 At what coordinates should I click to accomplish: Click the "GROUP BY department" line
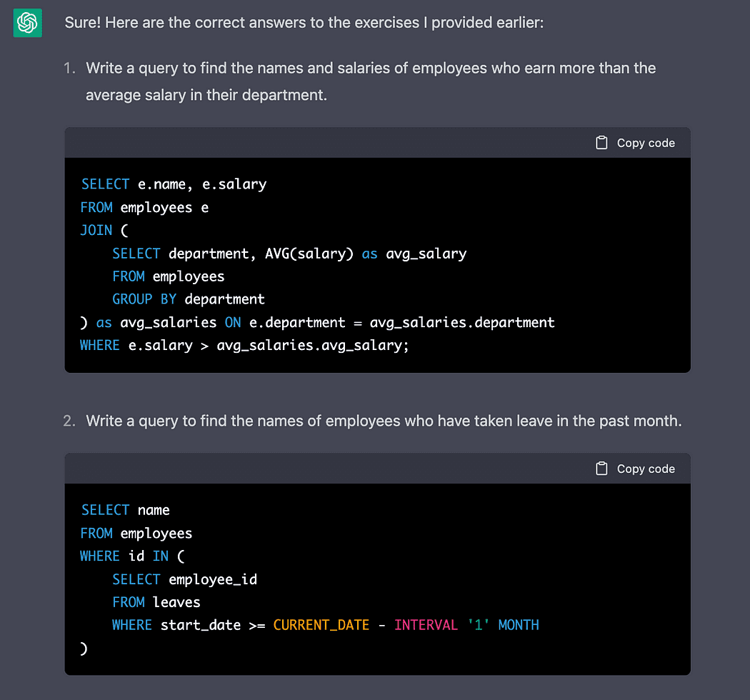[x=188, y=299]
